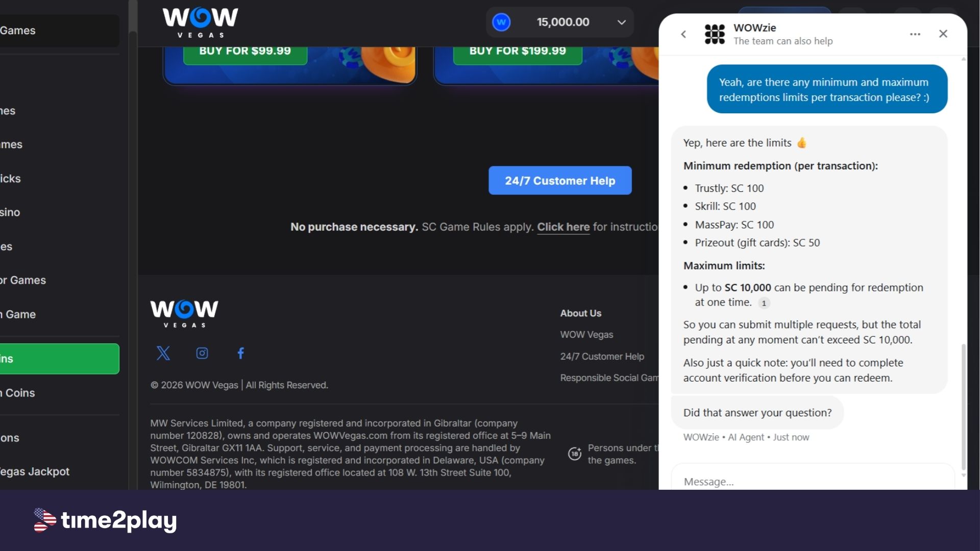Image resolution: width=980 pixels, height=551 pixels.
Task: Click the 'MassPay: SC 100' line
Action: (x=734, y=224)
